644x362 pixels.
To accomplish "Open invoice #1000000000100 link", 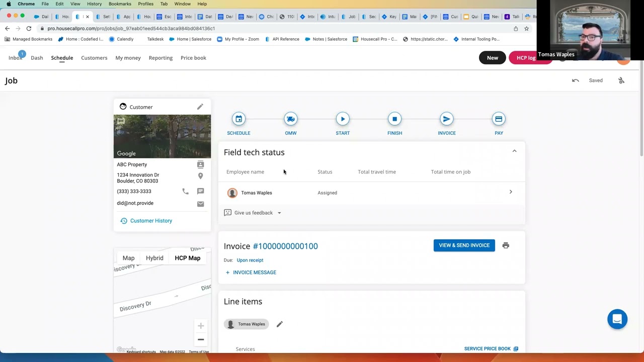I will tap(285, 246).
